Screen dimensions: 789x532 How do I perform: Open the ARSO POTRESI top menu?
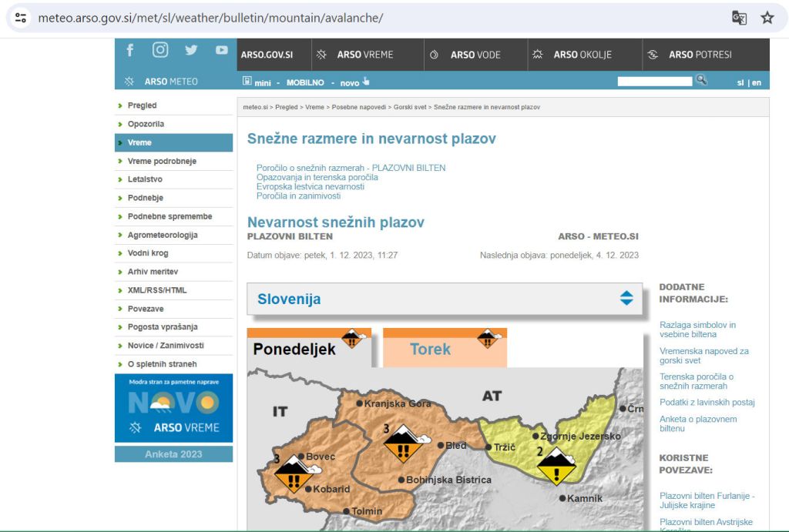[x=699, y=55]
